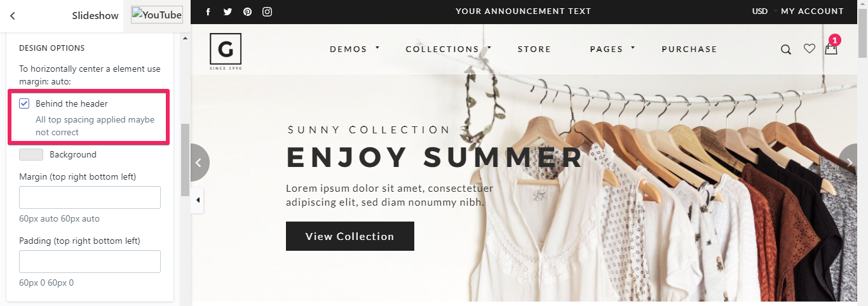Open the wishlist heart icon
Image resolution: width=868 pixels, height=306 pixels.
809,49
